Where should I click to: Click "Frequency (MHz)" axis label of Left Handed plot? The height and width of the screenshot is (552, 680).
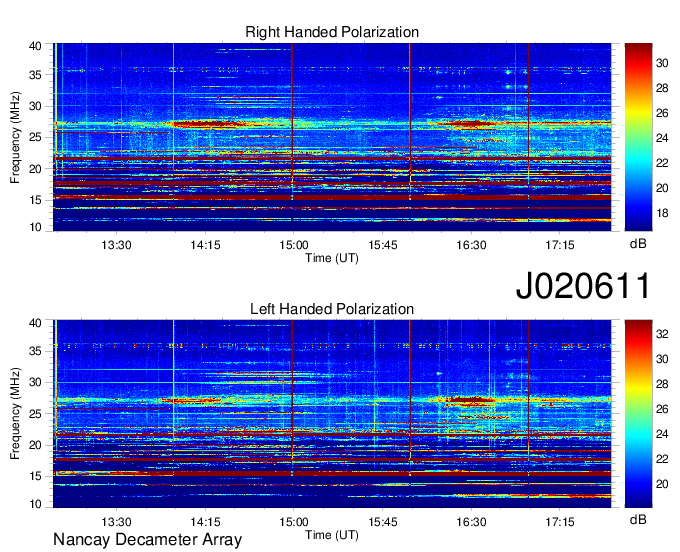coord(15,414)
